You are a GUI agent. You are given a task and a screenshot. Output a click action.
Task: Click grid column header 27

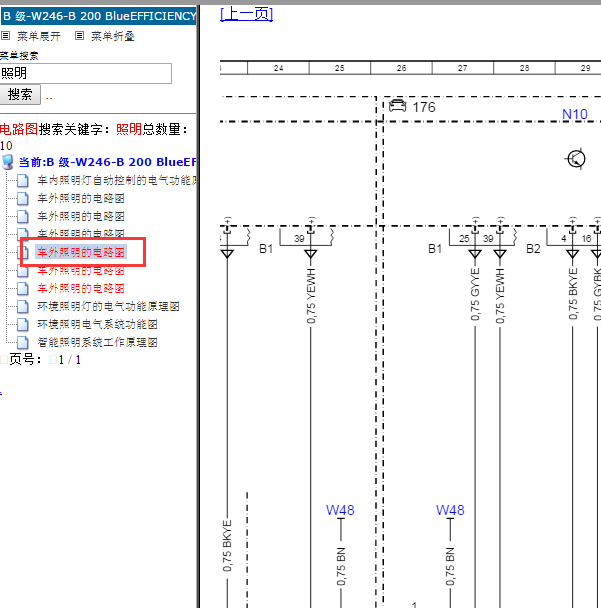(463, 68)
